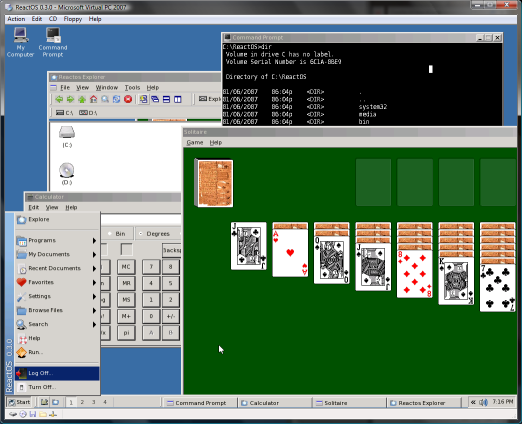
Task: Open the Help menu in Solitaire
Action: click(x=216, y=143)
